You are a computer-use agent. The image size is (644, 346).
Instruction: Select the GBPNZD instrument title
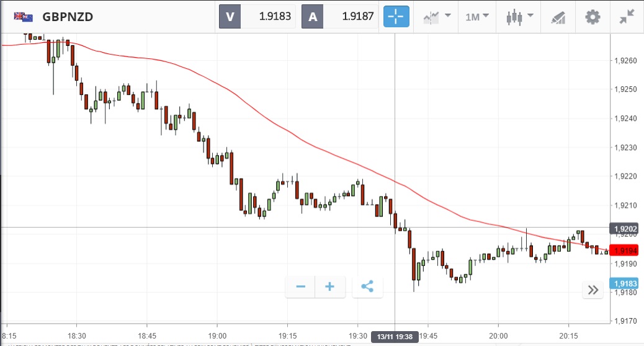68,17
